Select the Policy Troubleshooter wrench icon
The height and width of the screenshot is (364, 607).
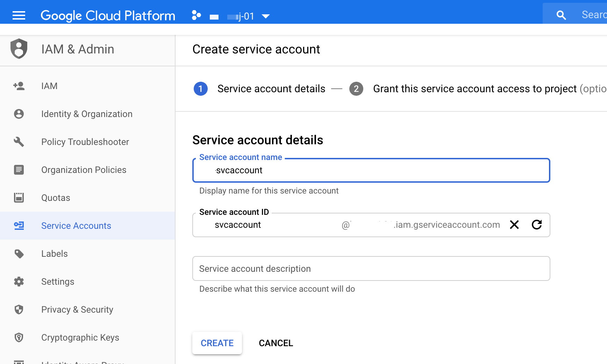click(x=19, y=142)
